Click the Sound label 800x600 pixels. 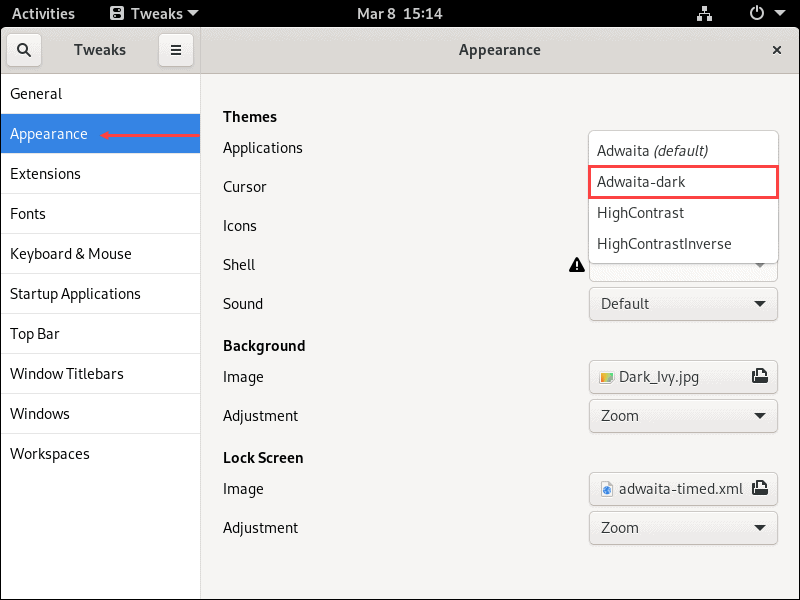click(243, 304)
